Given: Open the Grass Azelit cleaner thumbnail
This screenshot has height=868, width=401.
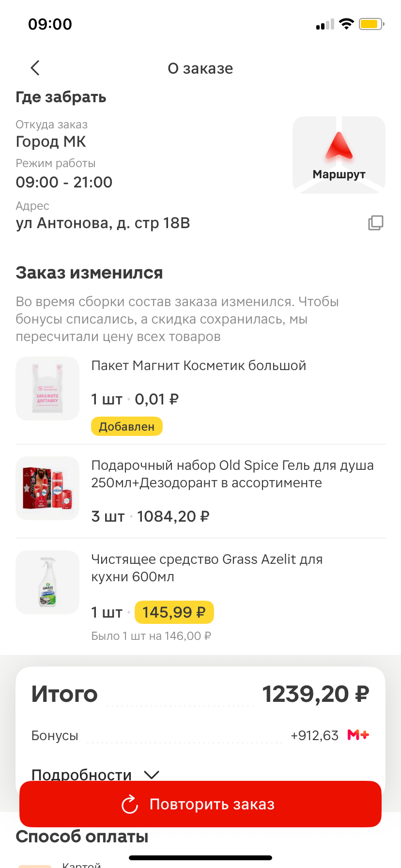Looking at the screenshot, I should 47,582.
